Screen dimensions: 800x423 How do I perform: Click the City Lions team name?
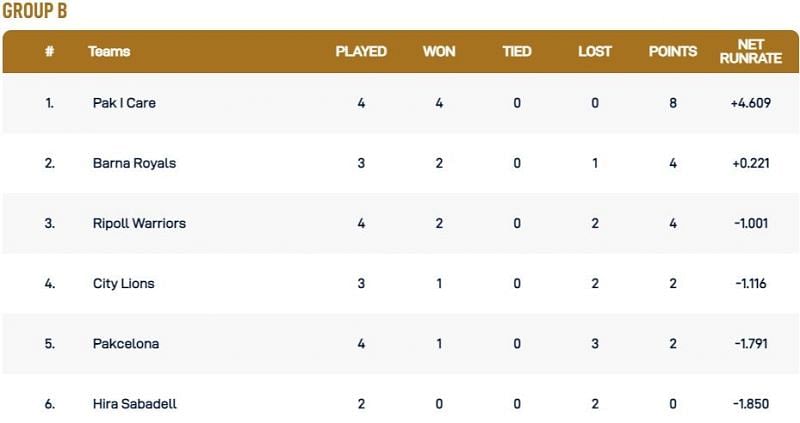click(123, 283)
